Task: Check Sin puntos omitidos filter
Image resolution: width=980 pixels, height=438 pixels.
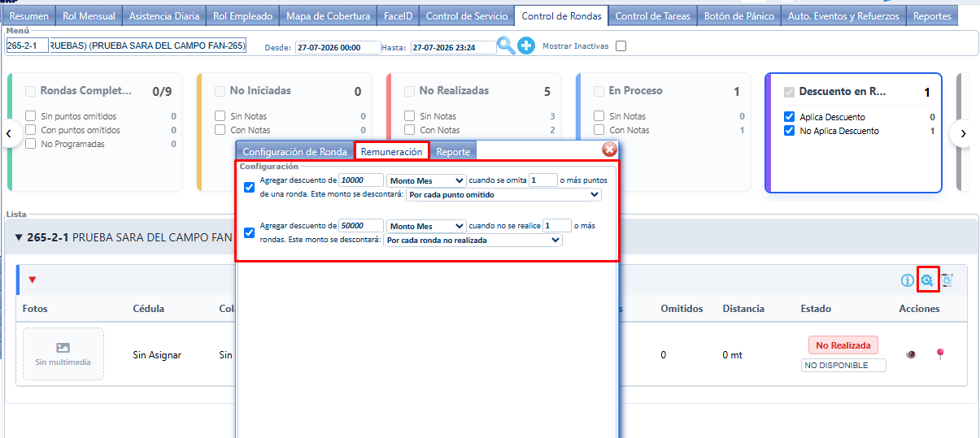Action: pos(31,116)
